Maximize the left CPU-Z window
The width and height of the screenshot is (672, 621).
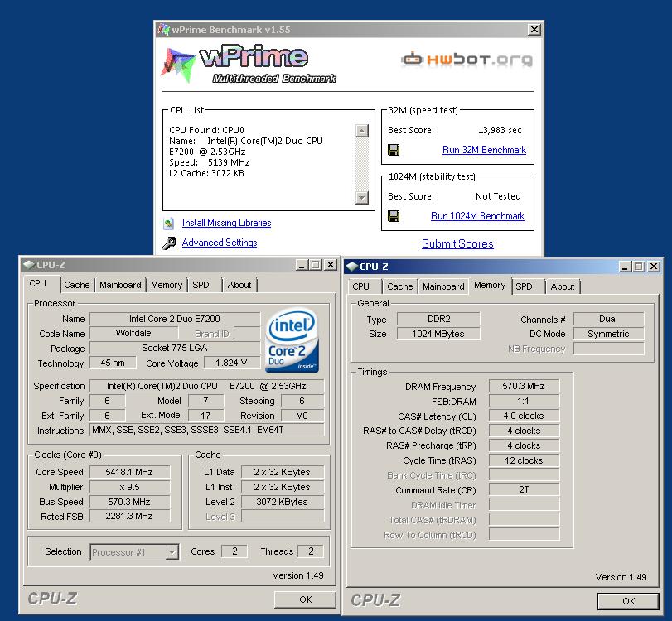click(316, 265)
